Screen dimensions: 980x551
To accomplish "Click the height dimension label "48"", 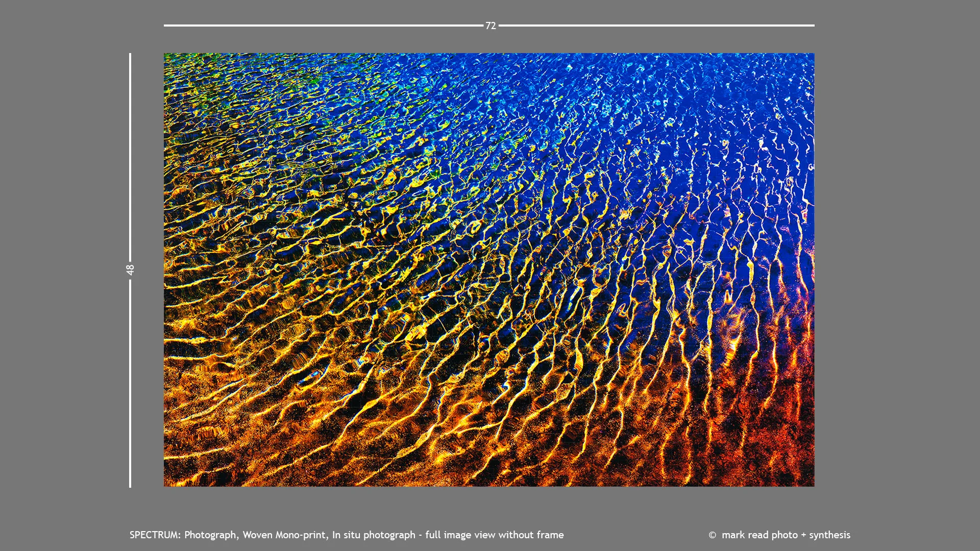I will coord(130,269).
